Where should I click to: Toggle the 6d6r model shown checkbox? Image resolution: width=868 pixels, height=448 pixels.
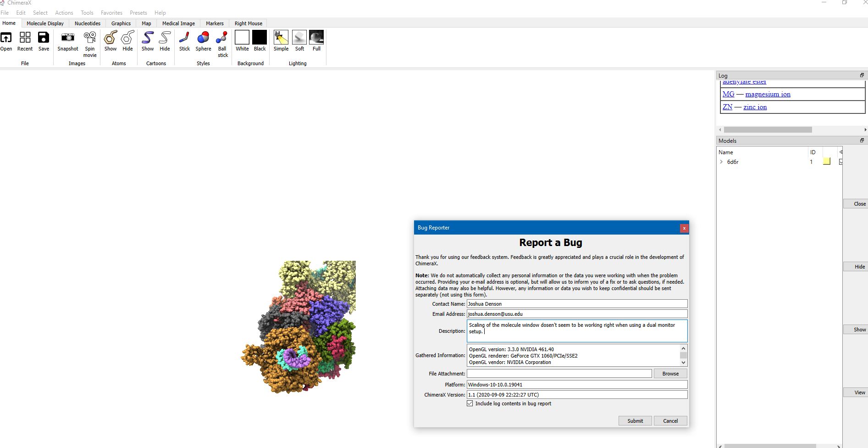pos(841,162)
